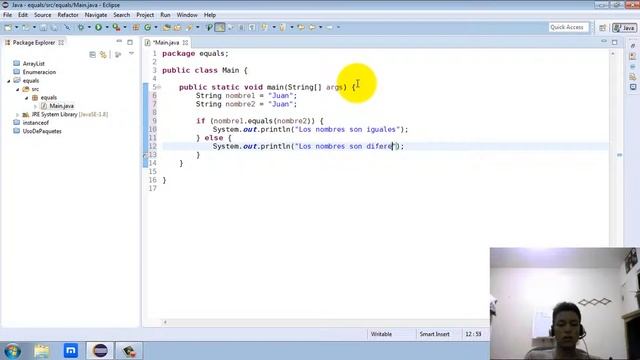The image size is (640, 360).
Task: Click the Previous Annotation icon
Action: point(282,27)
